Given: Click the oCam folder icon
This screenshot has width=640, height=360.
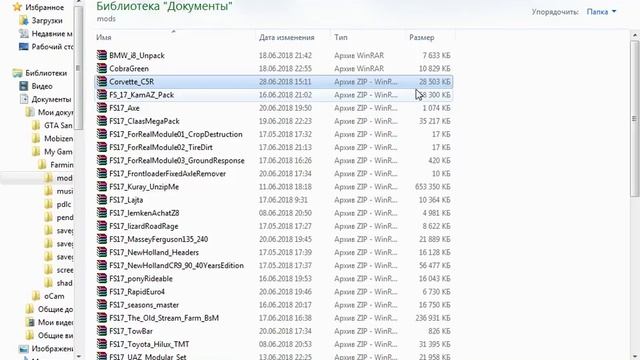Looking at the screenshot, I should (36, 296).
